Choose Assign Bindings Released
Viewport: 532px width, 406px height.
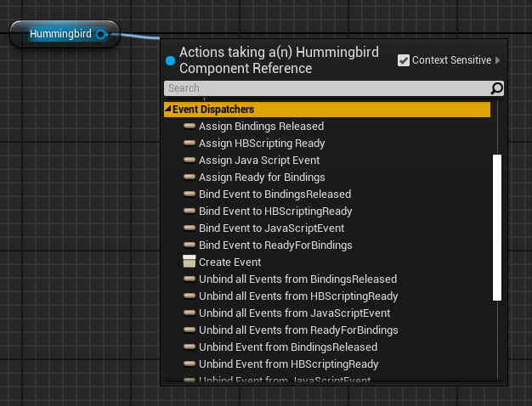tap(261, 127)
